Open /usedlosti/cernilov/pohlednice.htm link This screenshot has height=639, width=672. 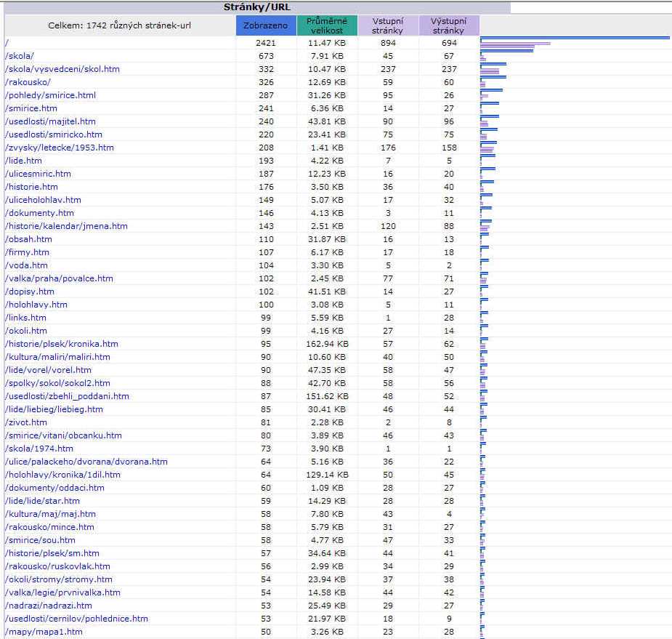[x=76, y=619]
